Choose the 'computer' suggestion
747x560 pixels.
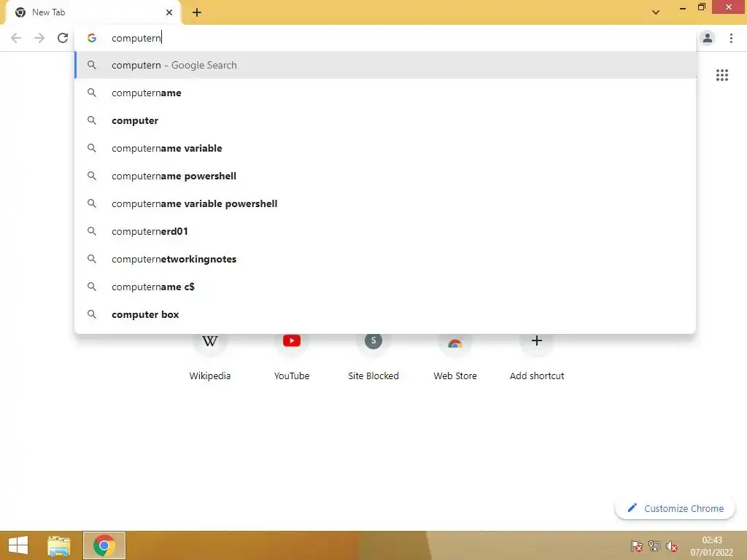[385, 120]
